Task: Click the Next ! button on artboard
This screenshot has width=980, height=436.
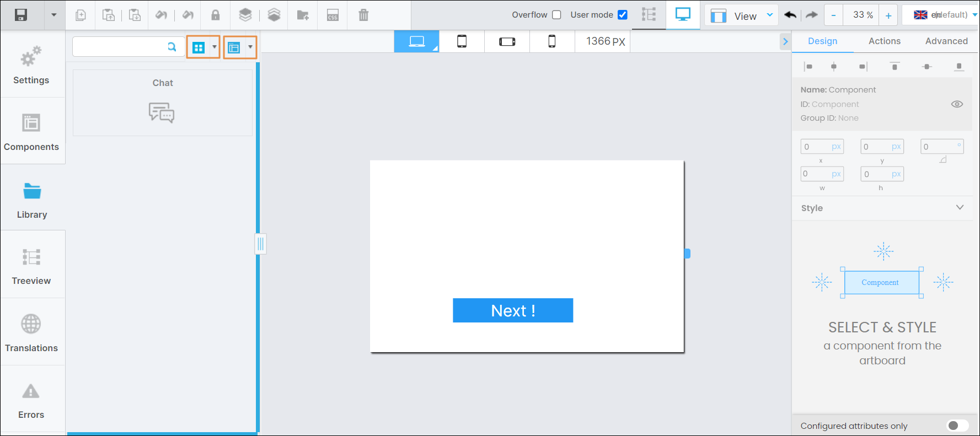Action: click(513, 310)
